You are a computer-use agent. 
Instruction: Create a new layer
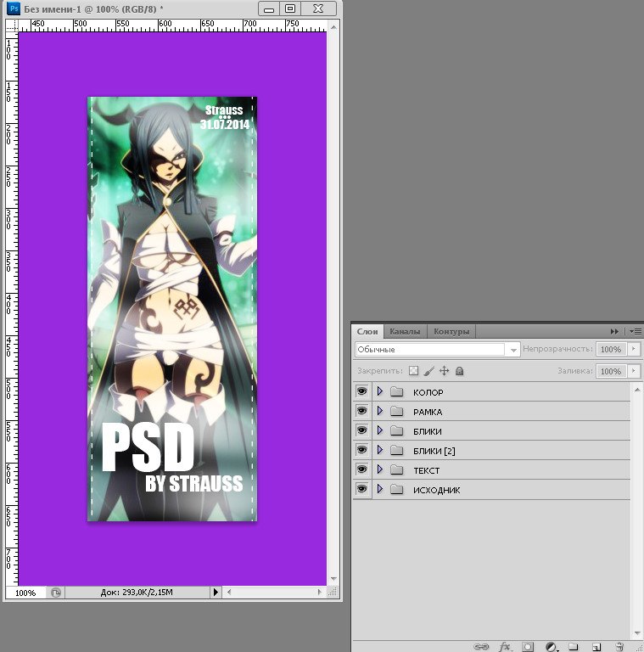(x=596, y=647)
